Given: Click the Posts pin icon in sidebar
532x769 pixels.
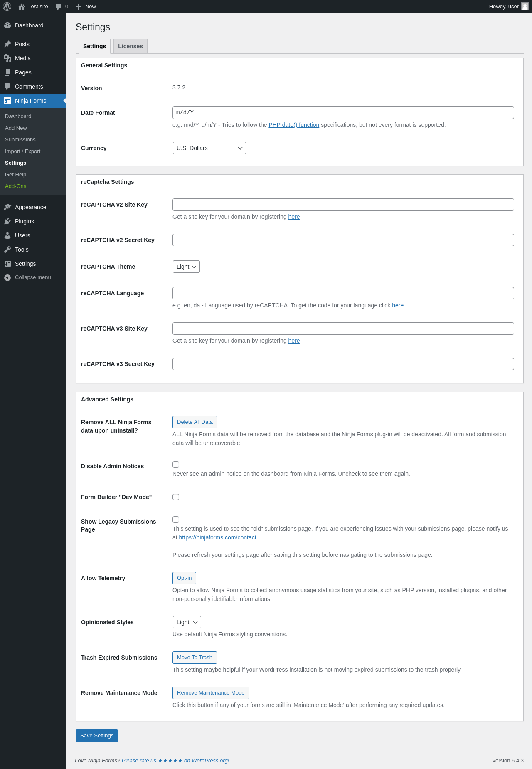Looking at the screenshot, I should [x=7, y=44].
